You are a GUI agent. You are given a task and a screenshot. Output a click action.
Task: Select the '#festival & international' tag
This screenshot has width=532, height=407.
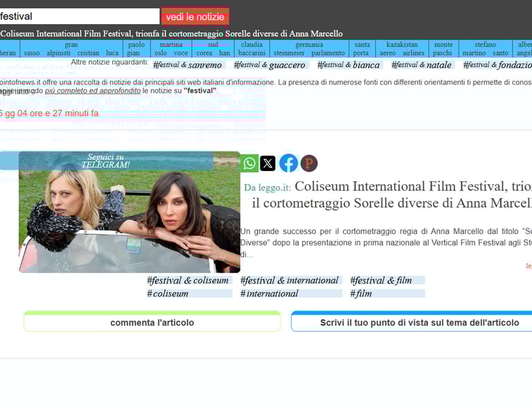click(x=290, y=280)
